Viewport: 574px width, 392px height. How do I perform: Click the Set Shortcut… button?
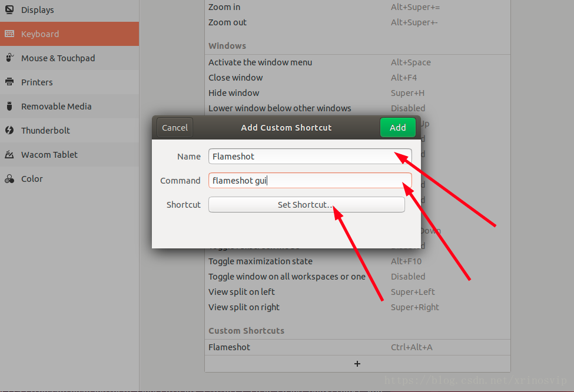coord(306,205)
